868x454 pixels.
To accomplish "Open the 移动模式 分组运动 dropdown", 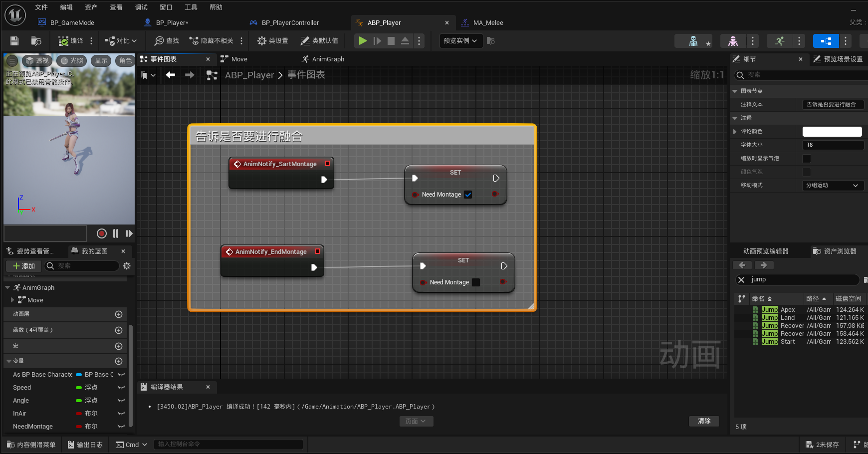I will (833, 186).
